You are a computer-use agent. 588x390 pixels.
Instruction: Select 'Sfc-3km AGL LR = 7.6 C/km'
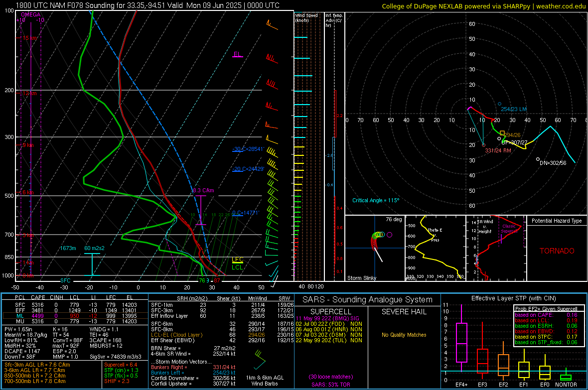pos(37,365)
